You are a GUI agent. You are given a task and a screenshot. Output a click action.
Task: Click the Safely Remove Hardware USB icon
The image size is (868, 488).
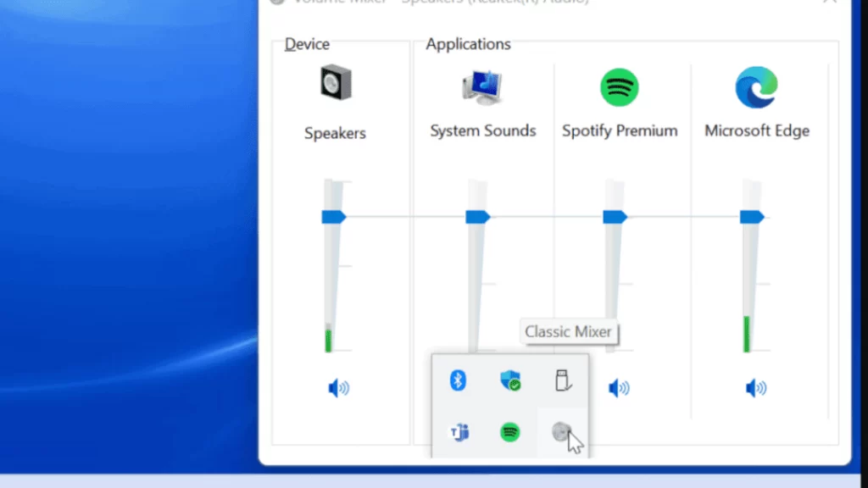tap(563, 380)
